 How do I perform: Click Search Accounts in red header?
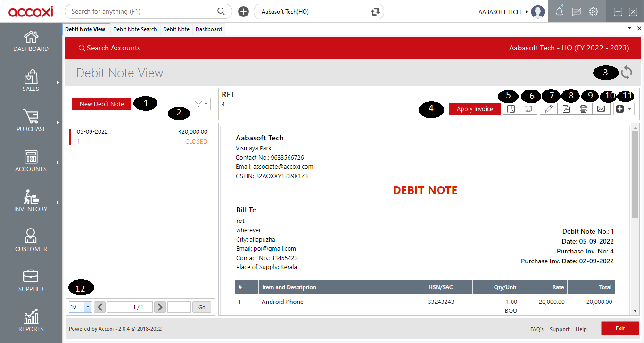109,48
